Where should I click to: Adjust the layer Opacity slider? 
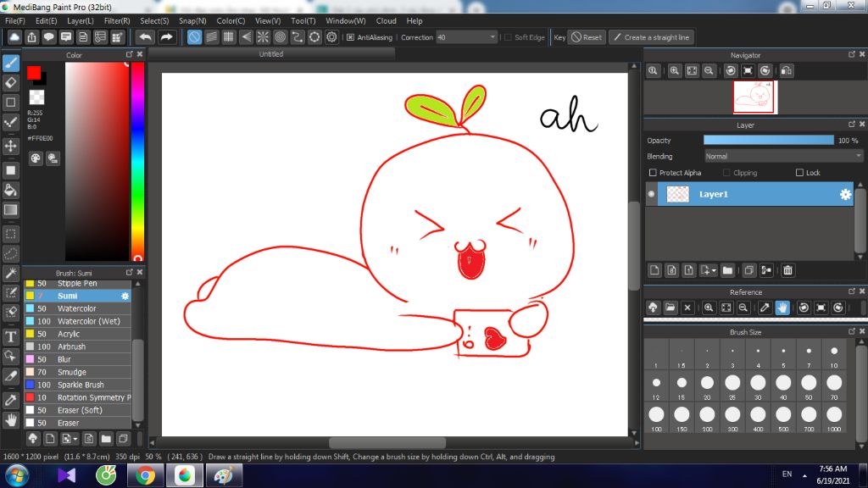tap(768, 141)
